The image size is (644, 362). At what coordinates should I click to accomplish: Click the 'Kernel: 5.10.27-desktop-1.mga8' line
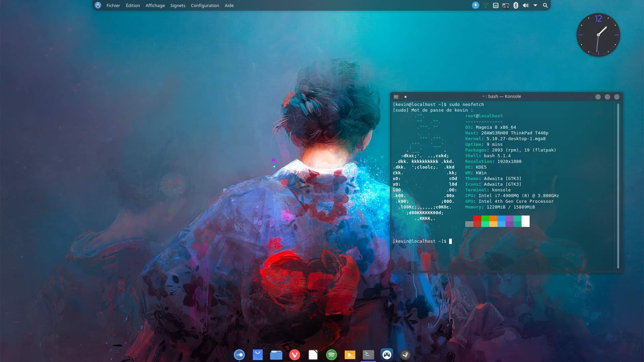pos(505,139)
